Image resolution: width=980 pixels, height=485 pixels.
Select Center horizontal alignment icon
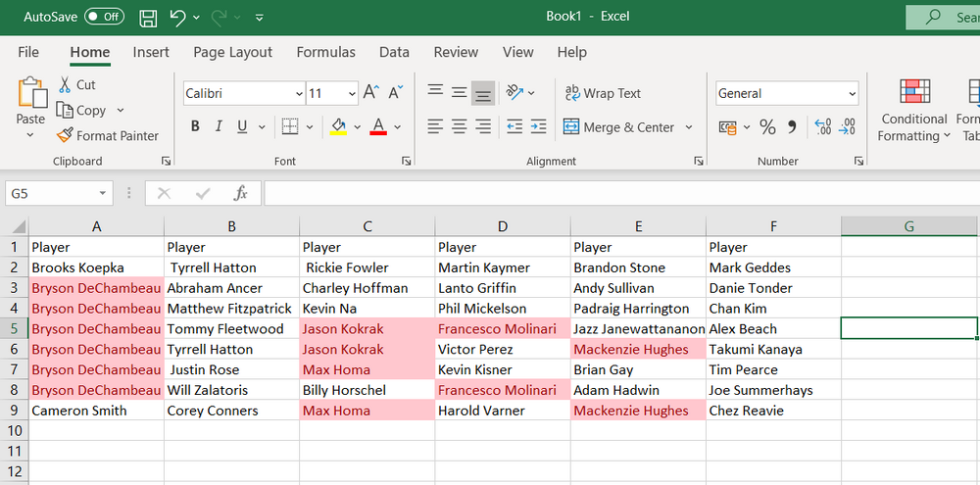[x=460, y=126]
